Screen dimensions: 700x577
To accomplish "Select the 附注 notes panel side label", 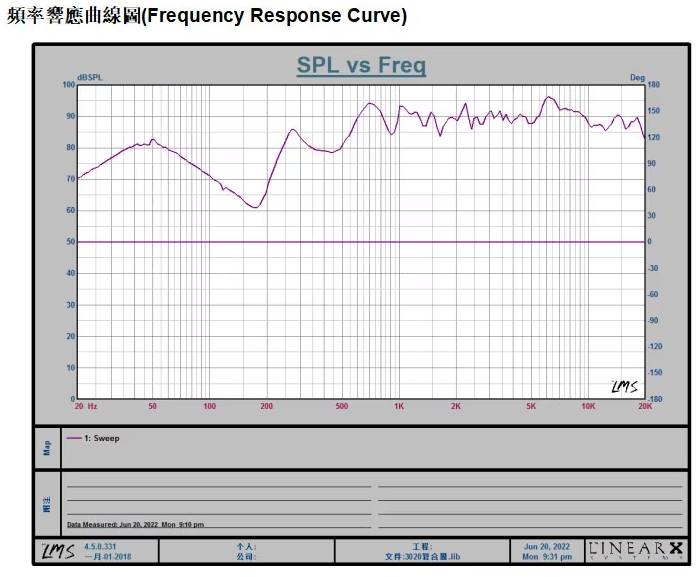I will click(x=47, y=504).
